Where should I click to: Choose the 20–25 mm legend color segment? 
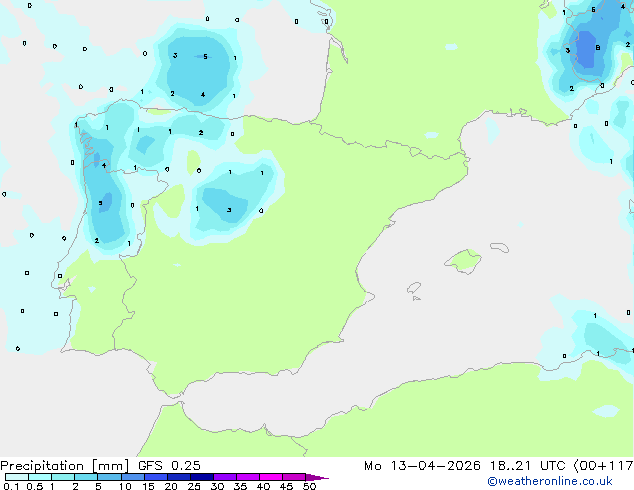point(179,477)
